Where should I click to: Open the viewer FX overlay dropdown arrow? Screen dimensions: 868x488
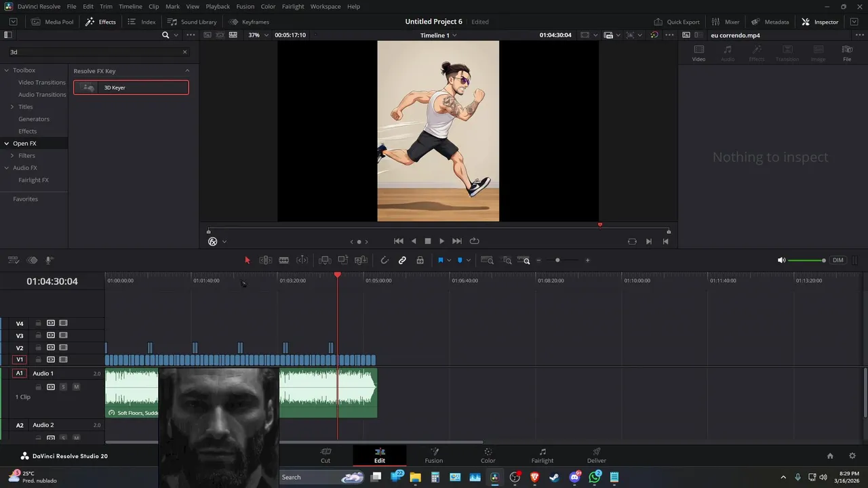pos(224,242)
